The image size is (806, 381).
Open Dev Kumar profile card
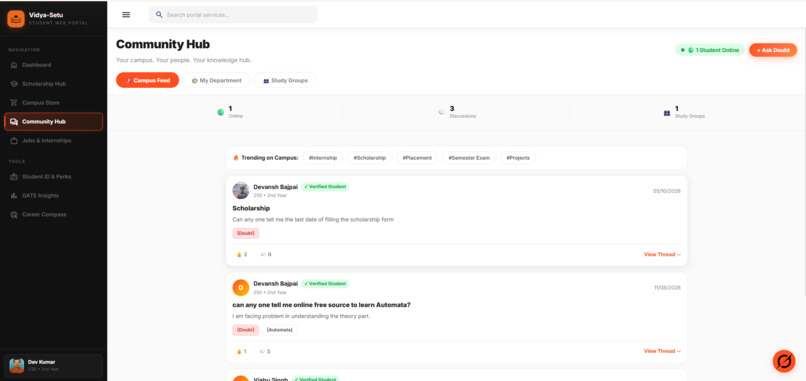(53, 366)
